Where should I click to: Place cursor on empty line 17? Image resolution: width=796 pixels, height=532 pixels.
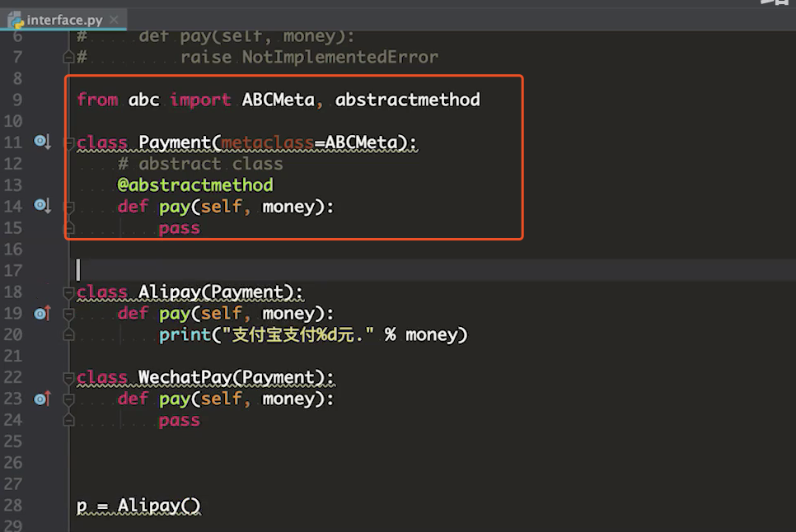[x=433, y=270]
